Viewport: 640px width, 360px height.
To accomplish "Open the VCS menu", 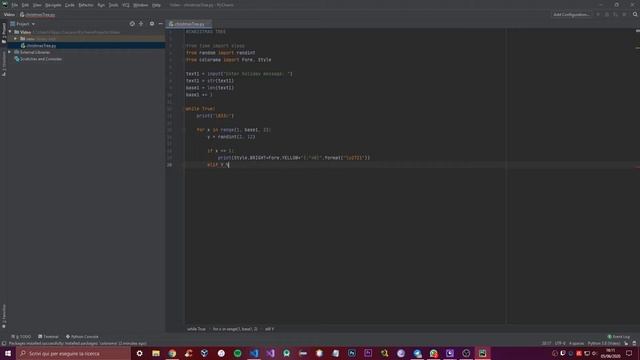I will (x=126, y=5).
